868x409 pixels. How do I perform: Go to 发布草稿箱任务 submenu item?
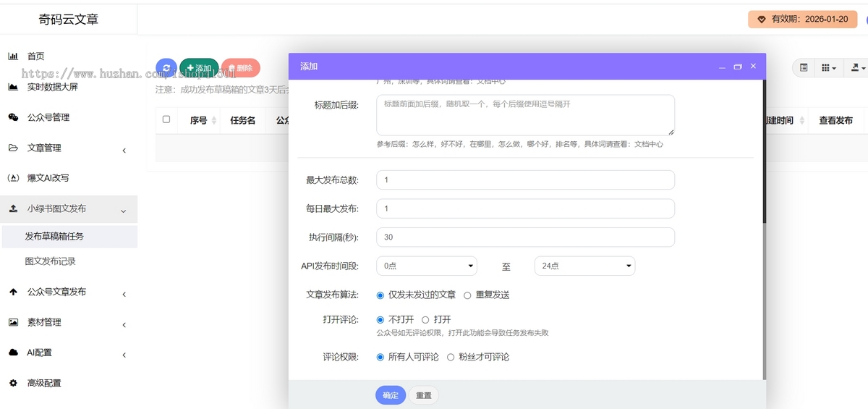coord(69,237)
